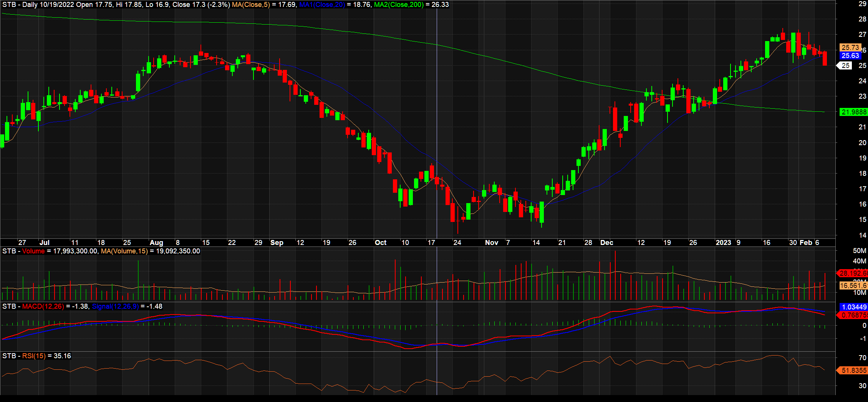
Task: Click the MA1(Close,20) blue legend label
Action: (322, 5)
